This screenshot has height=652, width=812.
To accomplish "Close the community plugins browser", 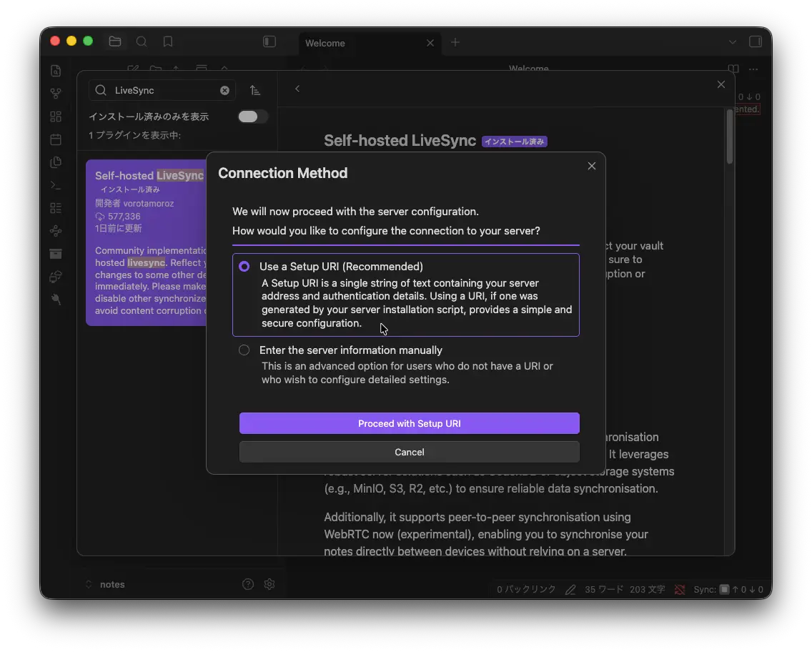I will 721,84.
